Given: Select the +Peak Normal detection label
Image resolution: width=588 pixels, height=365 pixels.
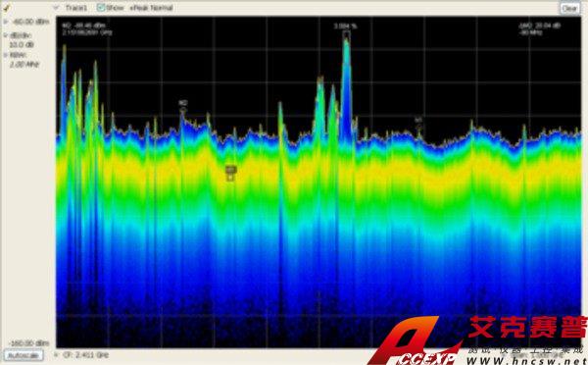Looking at the screenshot, I should [x=151, y=8].
